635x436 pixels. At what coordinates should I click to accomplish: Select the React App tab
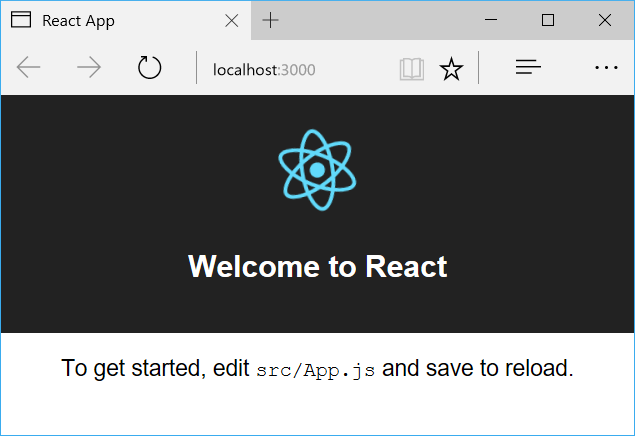[126, 20]
